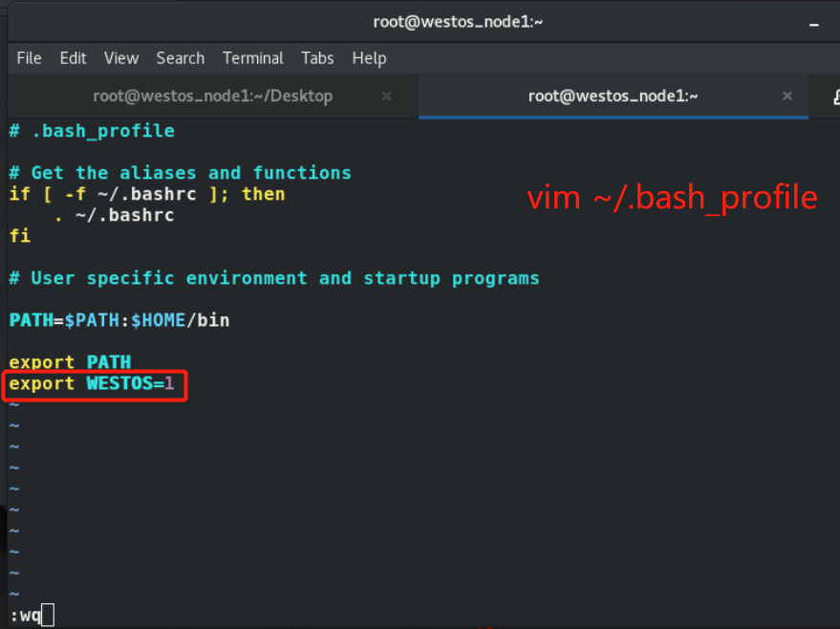Viewport: 840px width, 629px height.
Task: Open the Help menu
Action: (369, 58)
